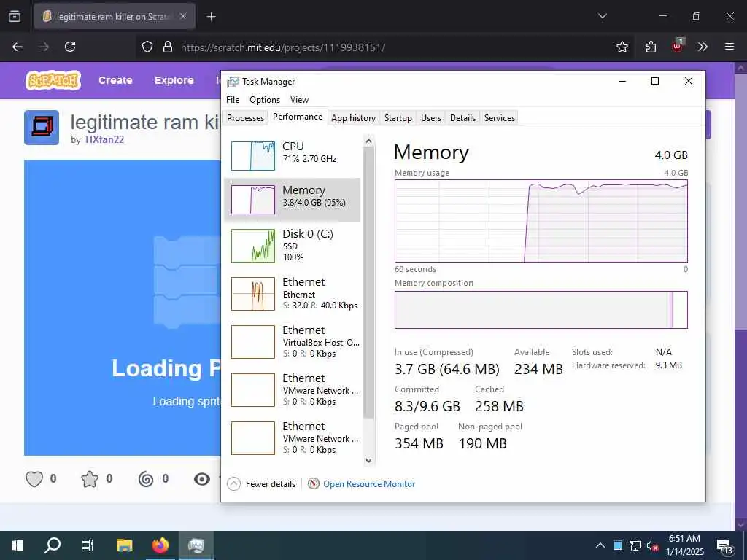The image size is (747, 560).
Task: Click the Disk 0 graph thumbnail
Action: click(x=253, y=246)
